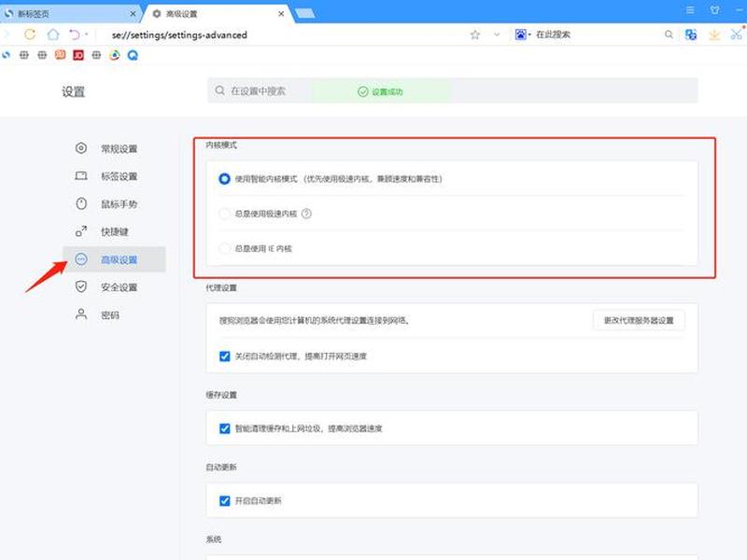Image resolution: width=747 pixels, height=560 pixels.
Task: Open the Baidu paw search engine selector
Action: click(523, 35)
